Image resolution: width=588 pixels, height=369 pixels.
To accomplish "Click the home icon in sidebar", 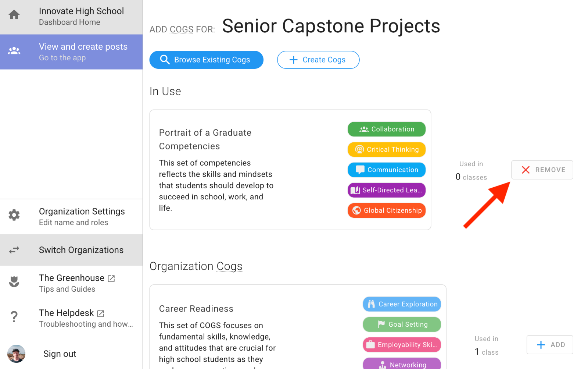I will (x=14, y=15).
